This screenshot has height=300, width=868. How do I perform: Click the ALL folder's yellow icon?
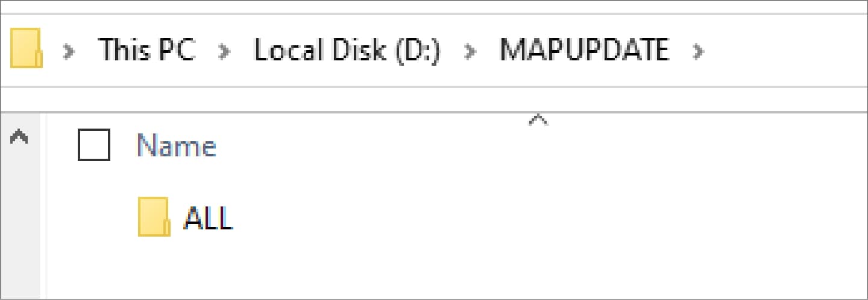click(x=153, y=216)
